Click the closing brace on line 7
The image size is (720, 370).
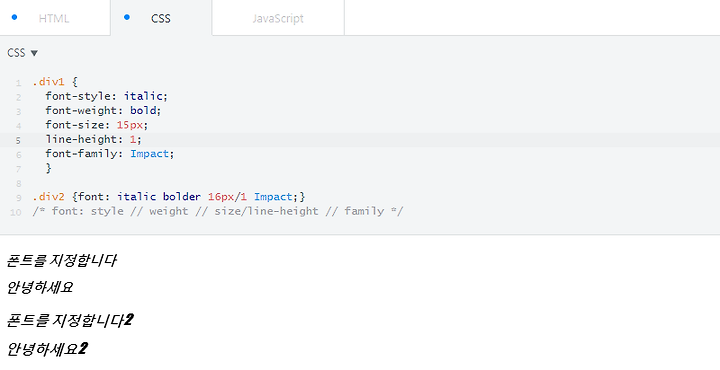[x=48, y=168]
